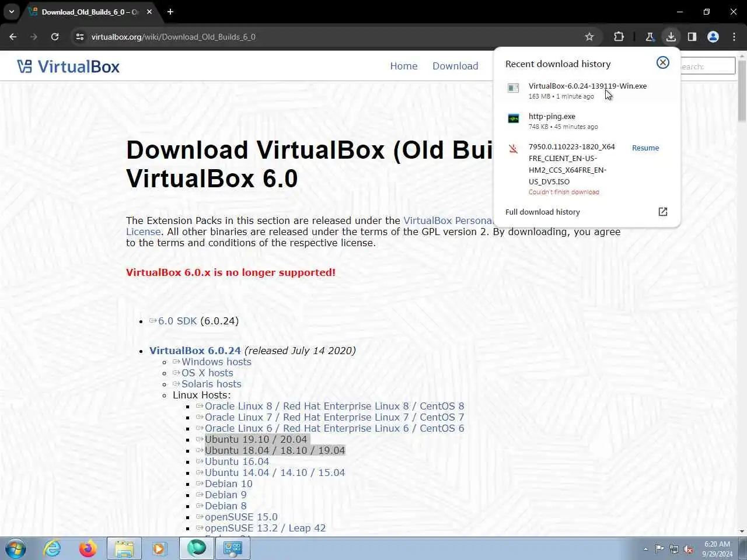This screenshot has width=747, height=560.
Task: Open the Windows Start button
Action: [16, 548]
